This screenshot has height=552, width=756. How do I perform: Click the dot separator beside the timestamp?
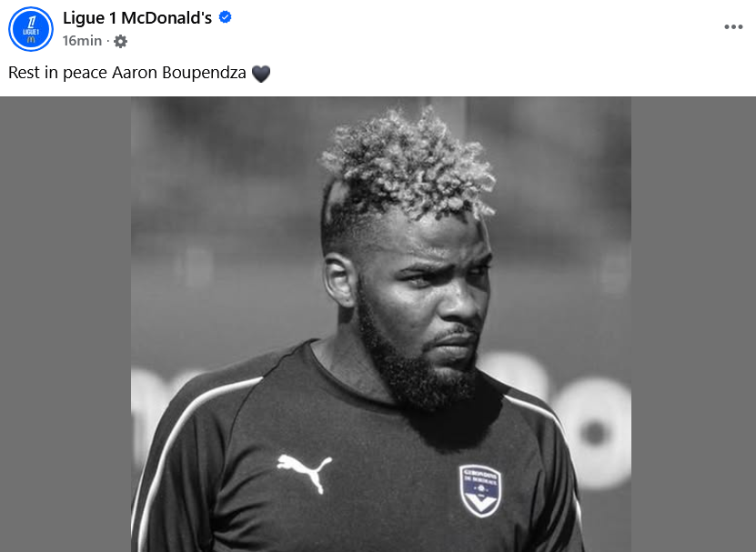tap(108, 42)
